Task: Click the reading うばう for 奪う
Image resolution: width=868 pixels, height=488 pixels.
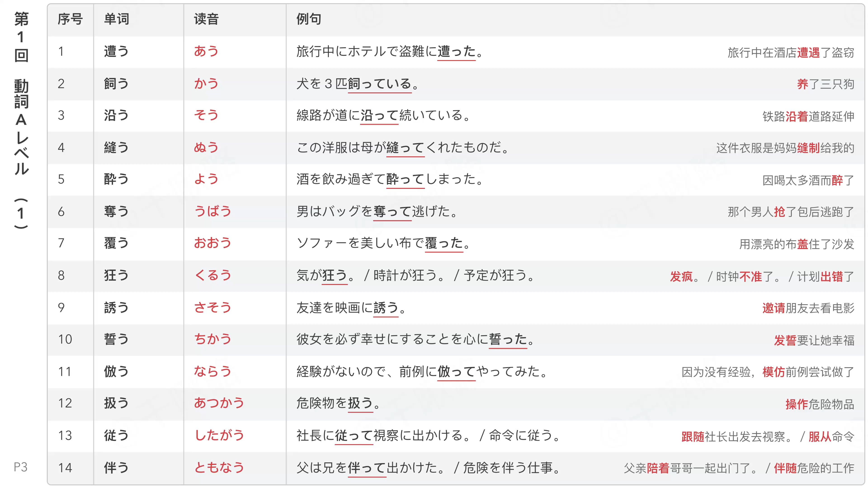Action: tap(213, 211)
